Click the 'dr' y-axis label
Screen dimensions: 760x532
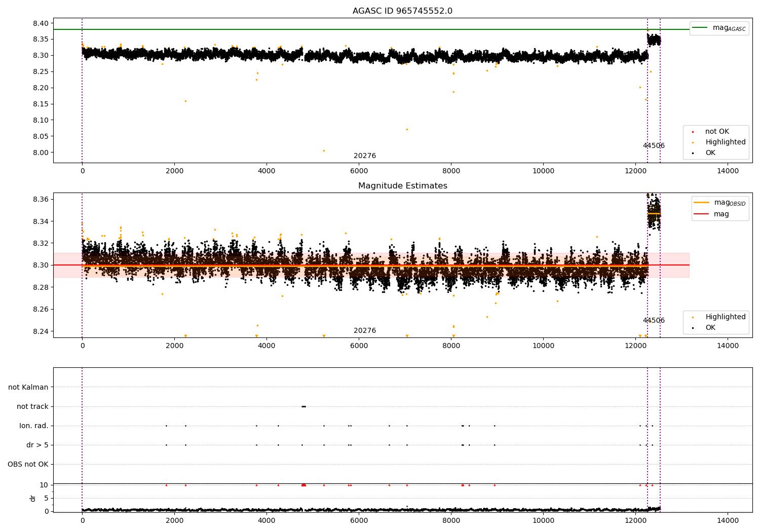tap(33, 498)
